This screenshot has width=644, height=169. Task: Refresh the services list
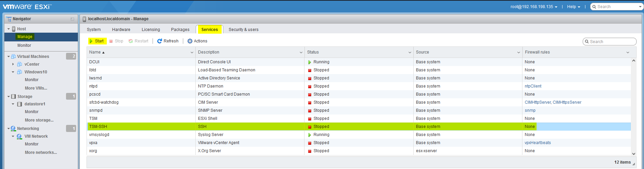coord(168,41)
